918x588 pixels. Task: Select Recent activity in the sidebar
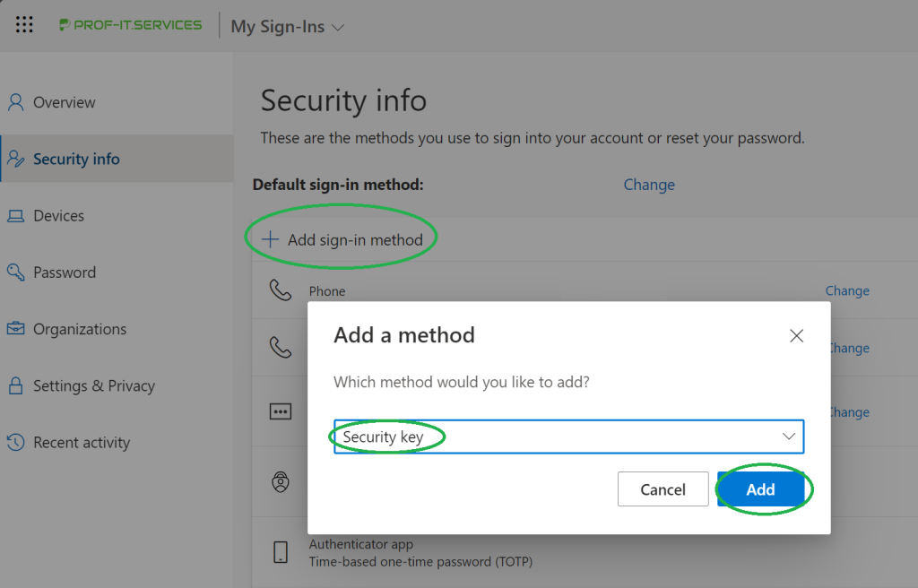click(82, 443)
